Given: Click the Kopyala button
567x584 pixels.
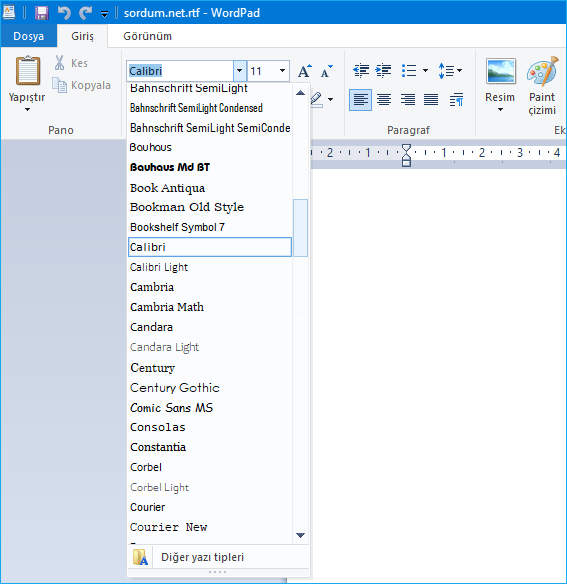Looking at the screenshot, I should [82, 85].
